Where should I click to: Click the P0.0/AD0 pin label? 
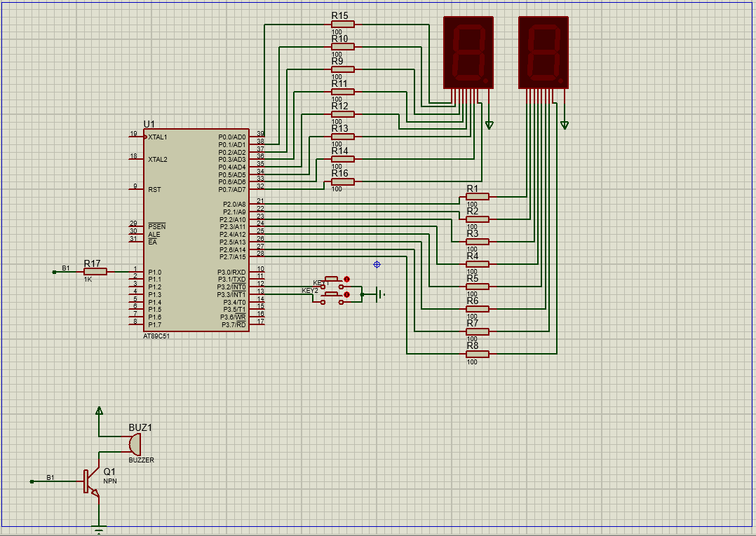[x=232, y=137]
